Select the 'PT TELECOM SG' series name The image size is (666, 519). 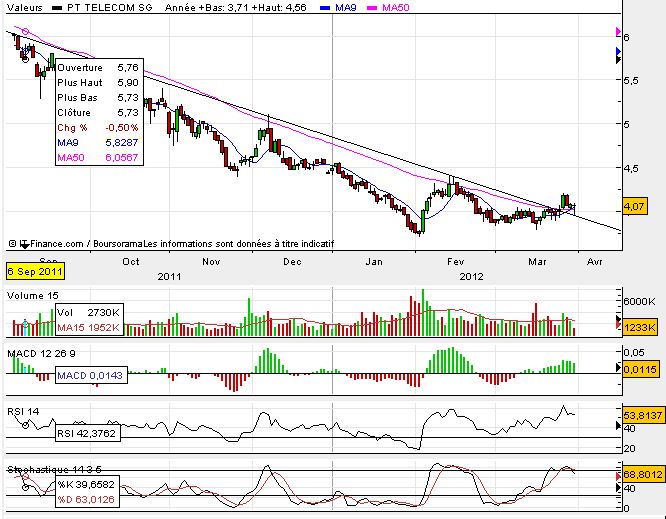pyautogui.click(x=110, y=7)
